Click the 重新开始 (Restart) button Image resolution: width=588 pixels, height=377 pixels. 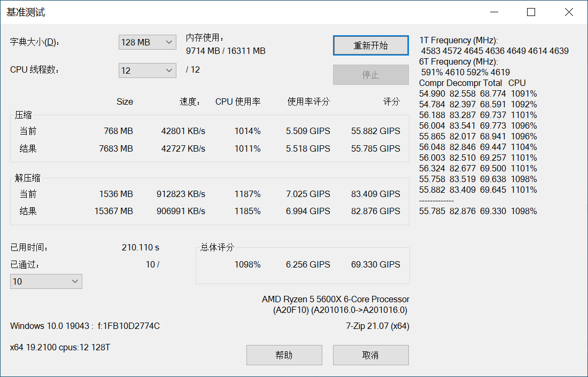370,45
